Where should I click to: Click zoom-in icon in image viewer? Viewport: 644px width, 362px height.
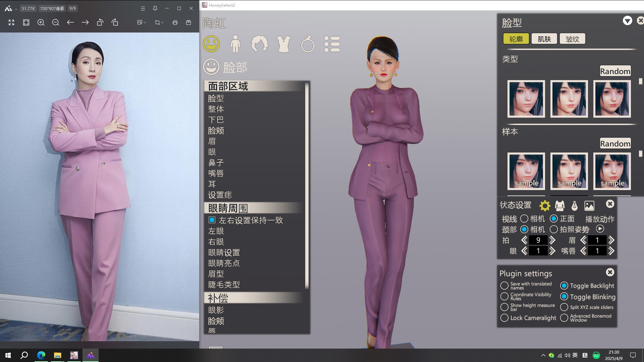[x=41, y=22]
